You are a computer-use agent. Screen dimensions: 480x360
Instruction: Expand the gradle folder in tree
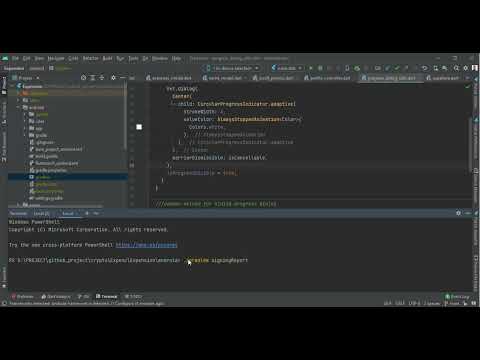tap(25, 135)
